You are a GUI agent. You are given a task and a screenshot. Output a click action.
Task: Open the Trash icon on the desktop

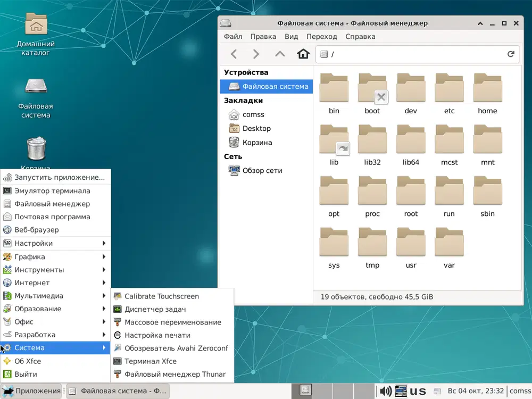(36, 150)
